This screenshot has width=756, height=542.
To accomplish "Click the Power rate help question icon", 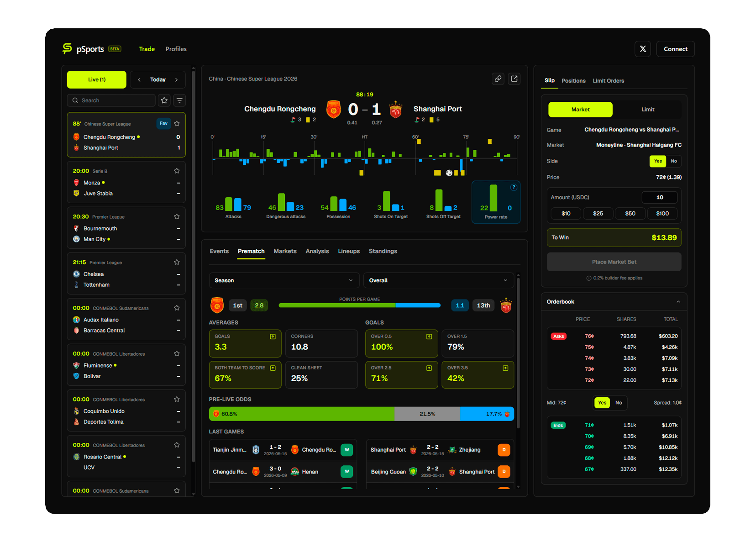I will pos(514,187).
